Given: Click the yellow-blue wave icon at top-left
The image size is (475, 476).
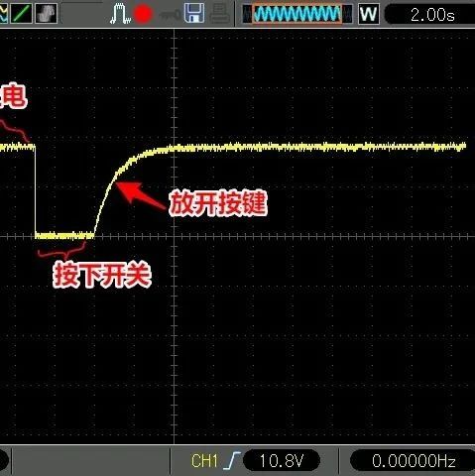Looking at the screenshot, I should point(3,13).
